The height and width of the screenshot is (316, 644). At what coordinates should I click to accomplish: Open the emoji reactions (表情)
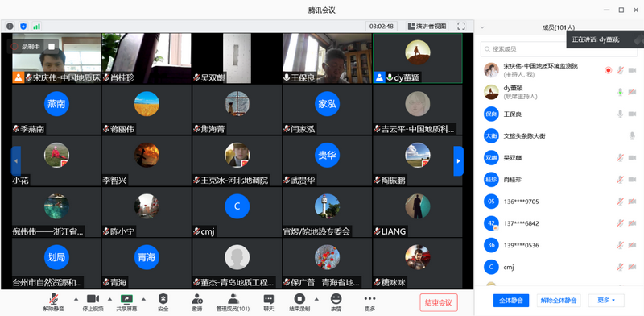point(336,302)
